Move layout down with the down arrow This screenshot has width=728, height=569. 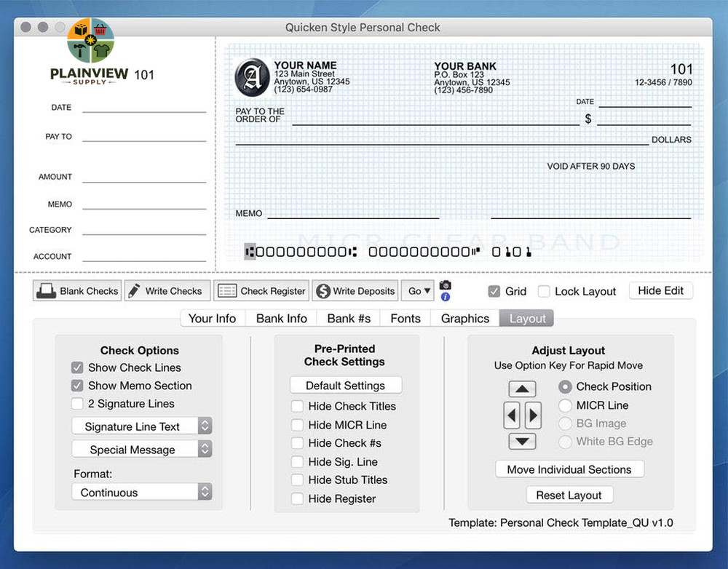click(522, 442)
